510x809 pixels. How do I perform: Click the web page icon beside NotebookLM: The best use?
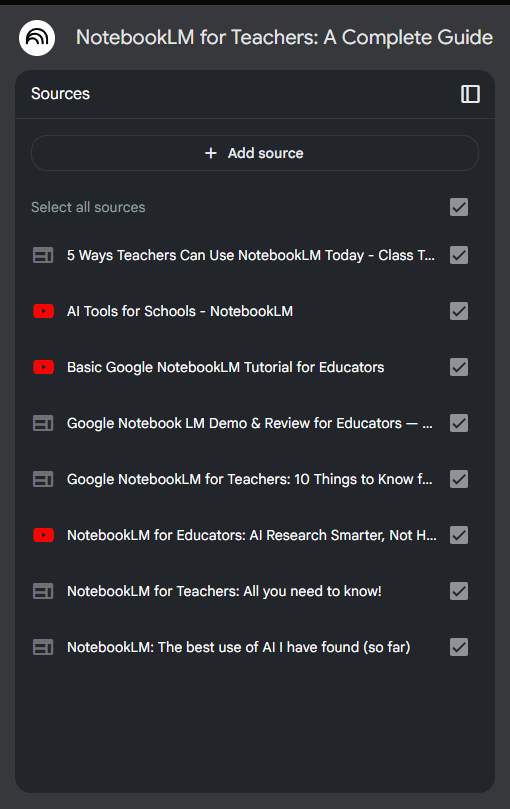[43, 647]
